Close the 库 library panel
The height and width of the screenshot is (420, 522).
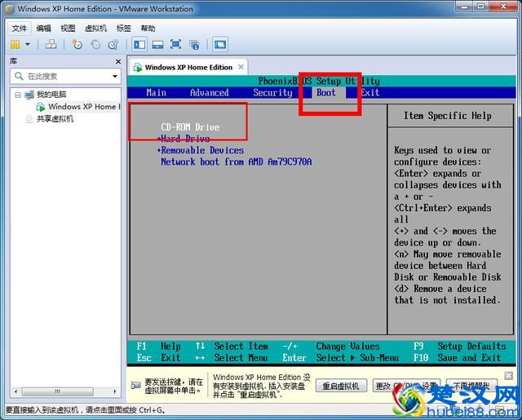pos(117,61)
